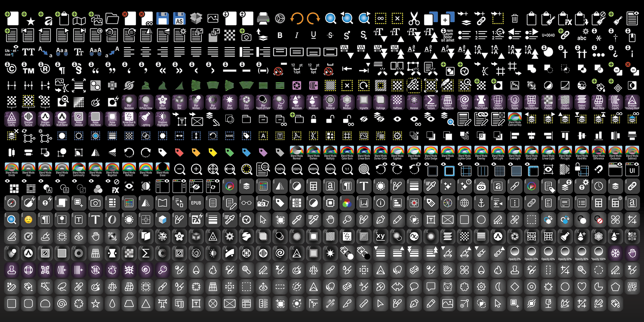Select the Opacity 60% icon
The image size is (644, 322).
coord(565,253)
